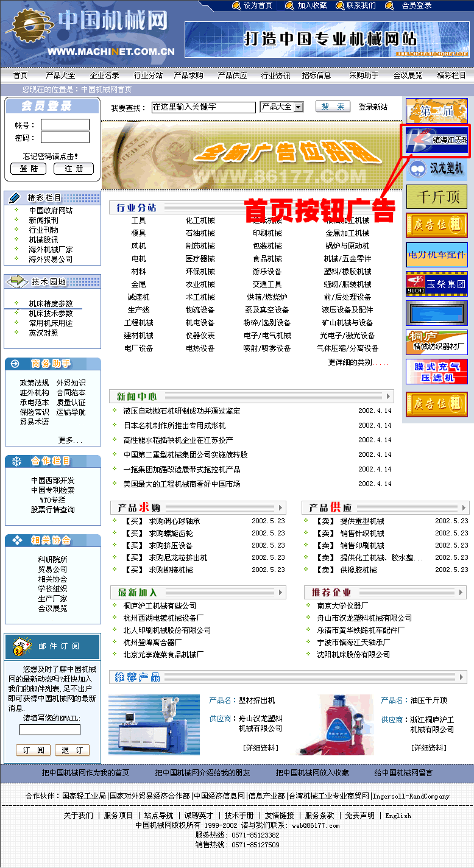Click the 注册 register button
This screenshot has height=868, width=474.
[74, 169]
